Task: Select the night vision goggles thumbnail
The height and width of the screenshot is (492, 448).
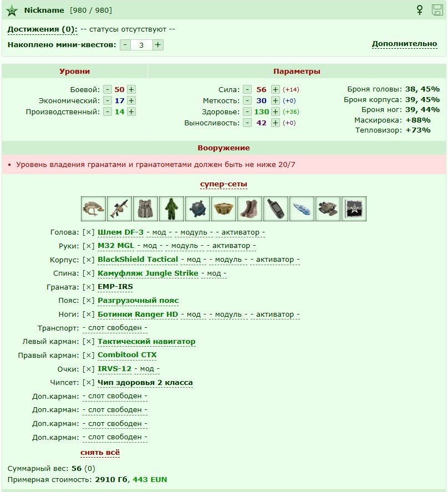Action: pyautogui.click(x=328, y=209)
